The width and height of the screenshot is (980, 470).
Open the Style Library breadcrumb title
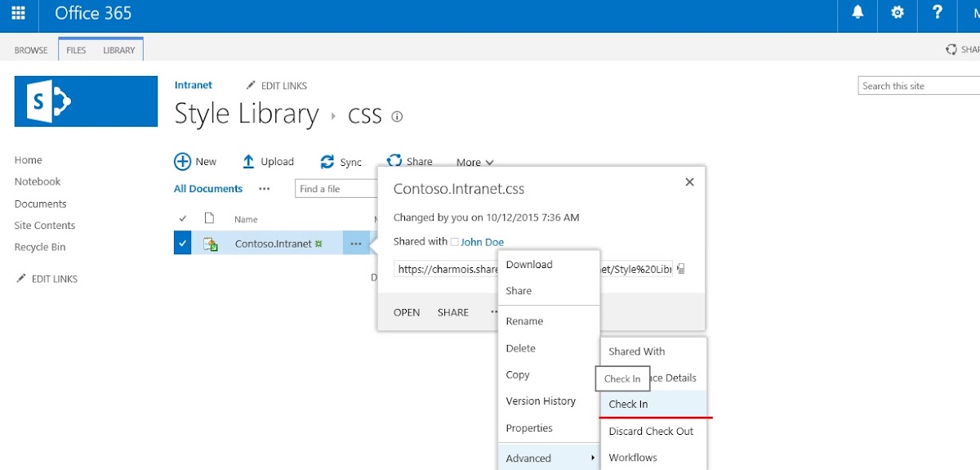coord(247,114)
